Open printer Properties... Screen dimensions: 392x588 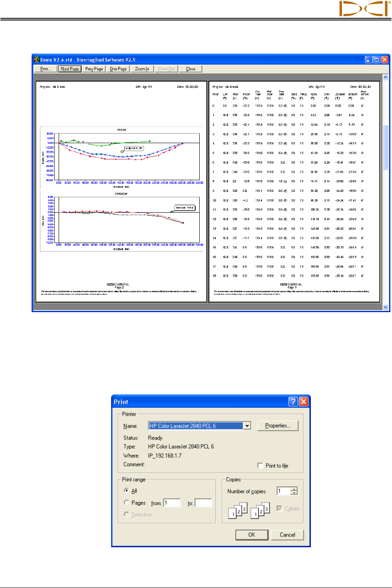[278, 426]
